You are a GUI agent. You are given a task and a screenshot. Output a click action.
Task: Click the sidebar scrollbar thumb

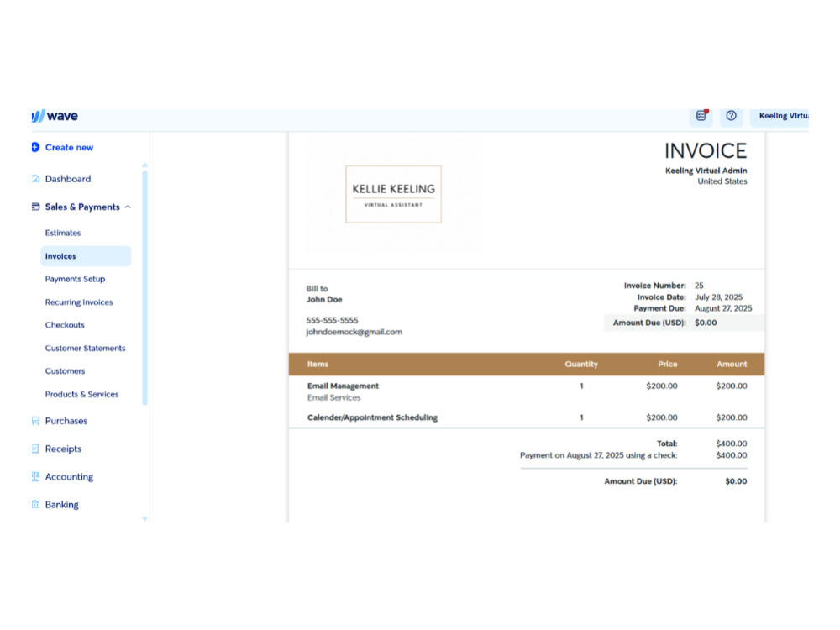(x=144, y=288)
